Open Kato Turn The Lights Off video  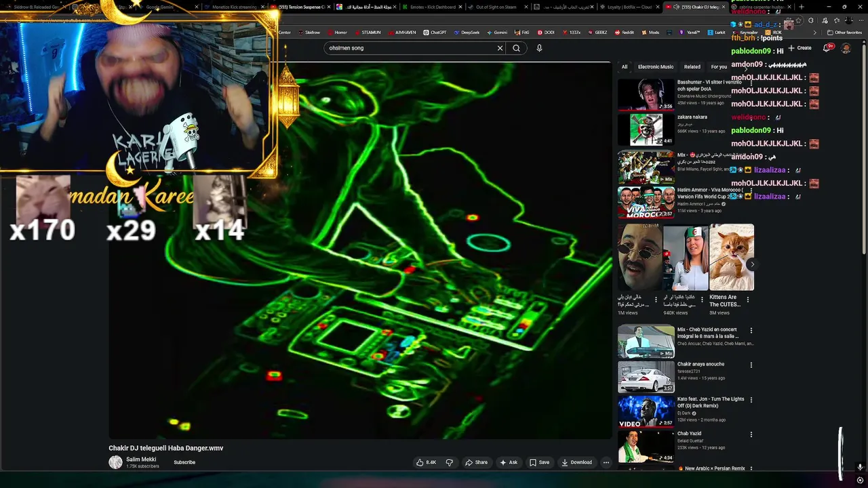click(x=646, y=411)
